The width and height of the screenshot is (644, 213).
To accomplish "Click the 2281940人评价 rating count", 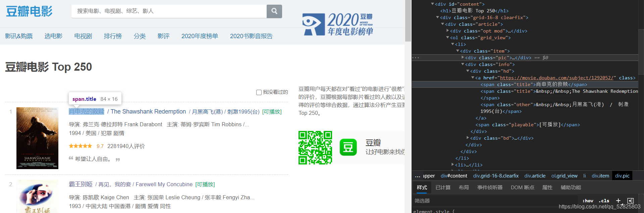I will point(126,146).
